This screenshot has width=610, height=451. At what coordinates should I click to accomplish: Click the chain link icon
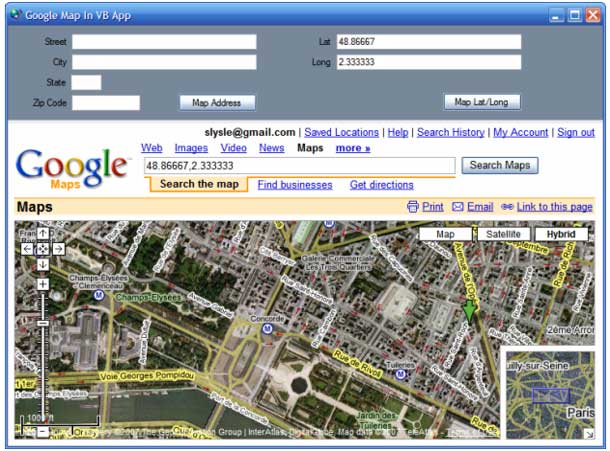coord(507,207)
